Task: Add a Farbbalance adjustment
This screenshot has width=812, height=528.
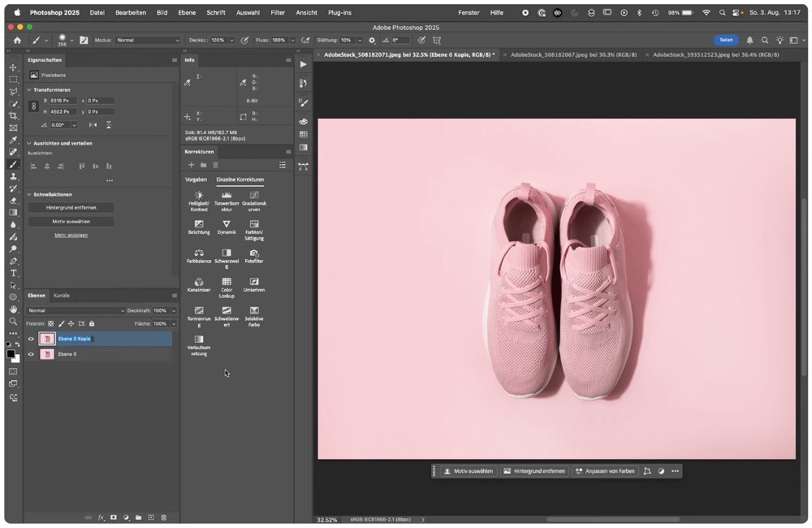Action: pyautogui.click(x=199, y=253)
